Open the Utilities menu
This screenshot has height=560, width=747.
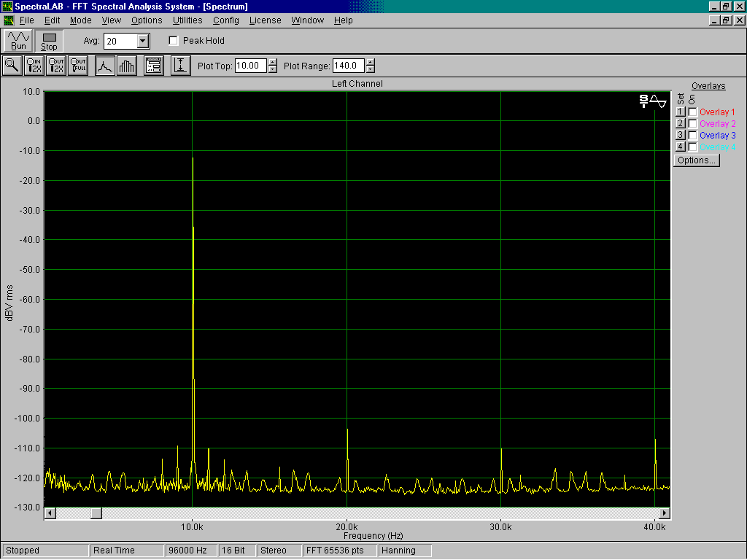187,20
